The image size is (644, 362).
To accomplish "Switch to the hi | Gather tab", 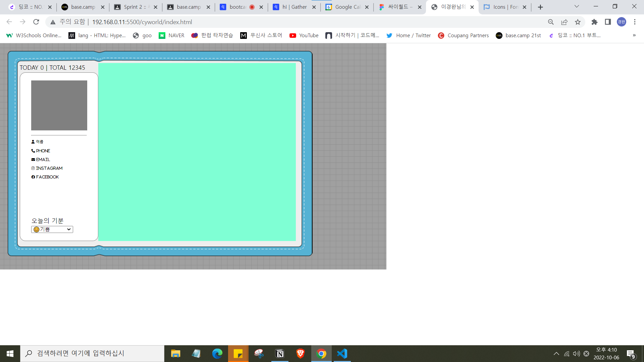I will click(291, 7).
